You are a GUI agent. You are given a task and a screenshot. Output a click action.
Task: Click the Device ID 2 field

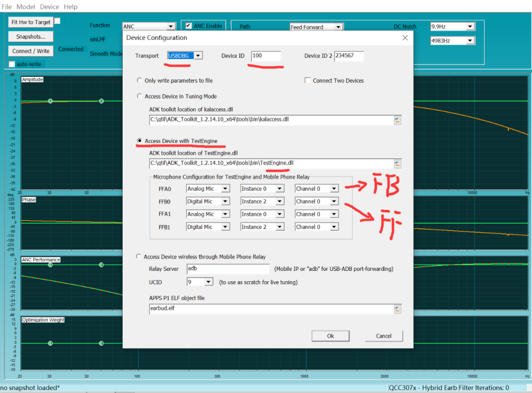point(349,56)
